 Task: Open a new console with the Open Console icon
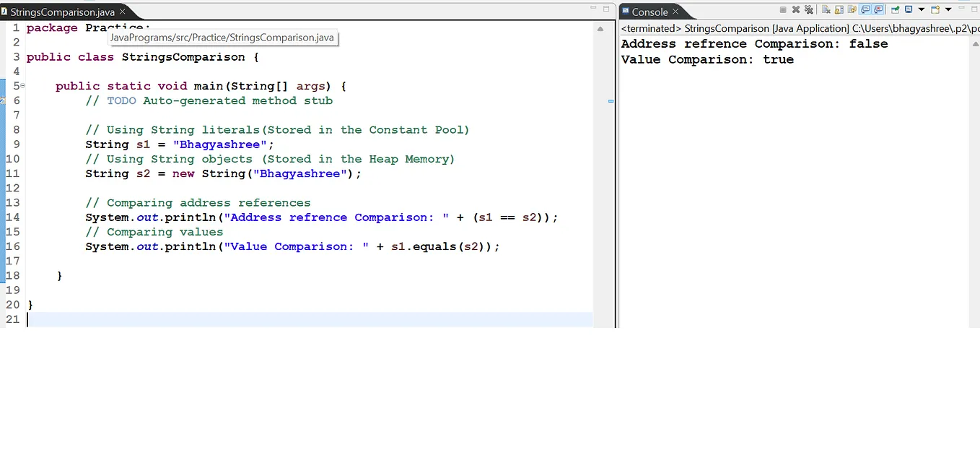[935, 9]
